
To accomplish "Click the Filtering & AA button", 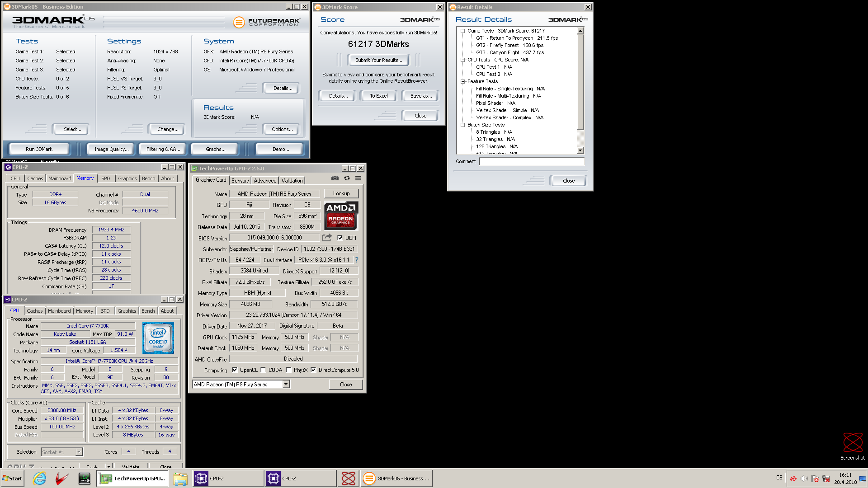I will pos(163,149).
